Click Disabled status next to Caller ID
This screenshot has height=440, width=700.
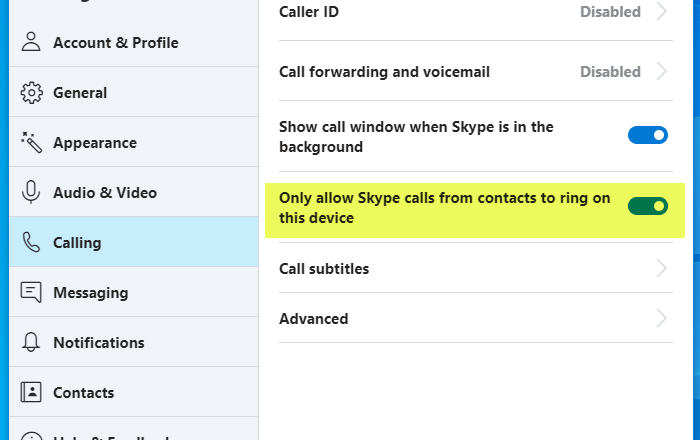point(610,12)
